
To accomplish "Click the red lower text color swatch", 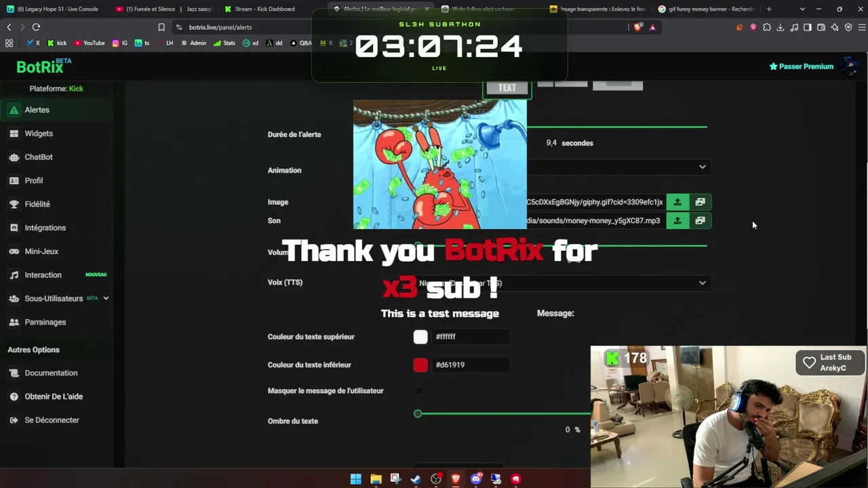I will click(x=420, y=365).
